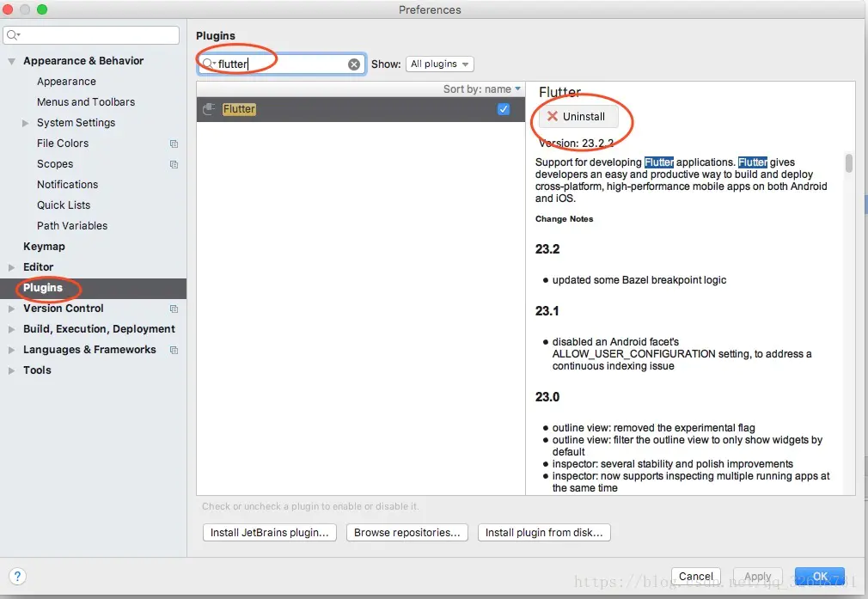Click the '23.1' version heading
This screenshot has width=868, height=599.
(x=547, y=311)
